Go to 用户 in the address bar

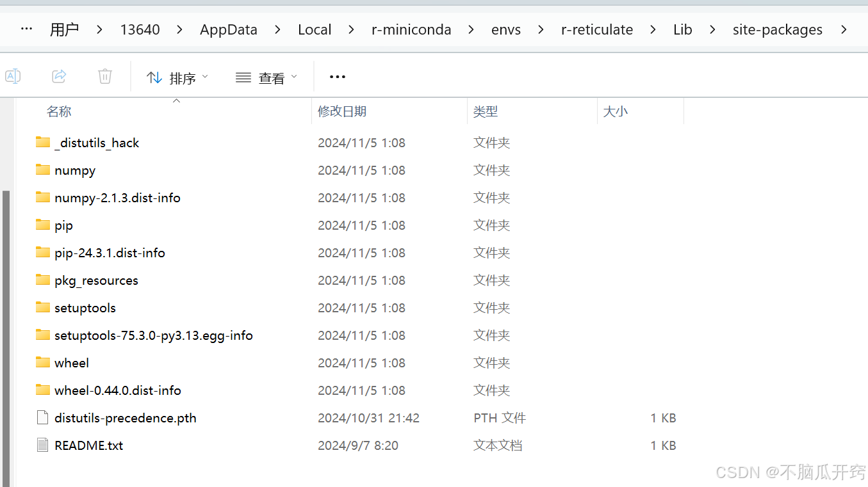(65, 29)
